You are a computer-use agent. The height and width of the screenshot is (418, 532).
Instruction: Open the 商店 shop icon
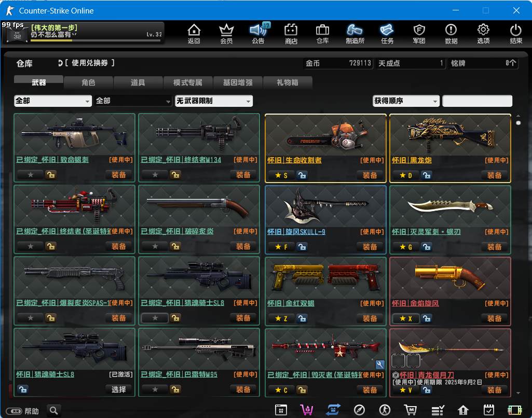pyautogui.click(x=291, y=34)
